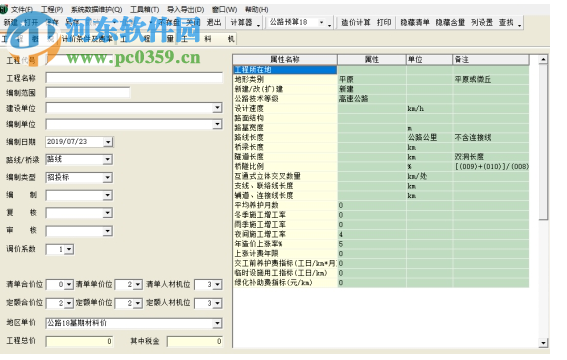Expand the 编制单位 dropdown
The image size is (567, 360).
click(x=217, y=124)
